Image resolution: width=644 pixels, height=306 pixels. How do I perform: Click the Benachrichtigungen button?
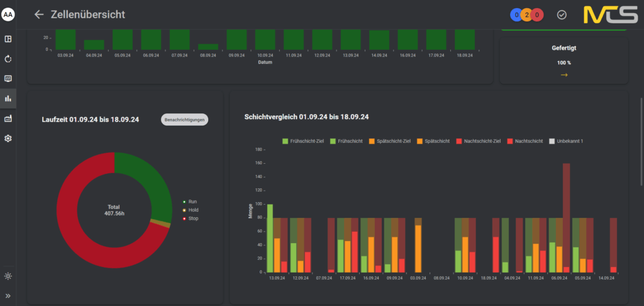pos(185,120)
